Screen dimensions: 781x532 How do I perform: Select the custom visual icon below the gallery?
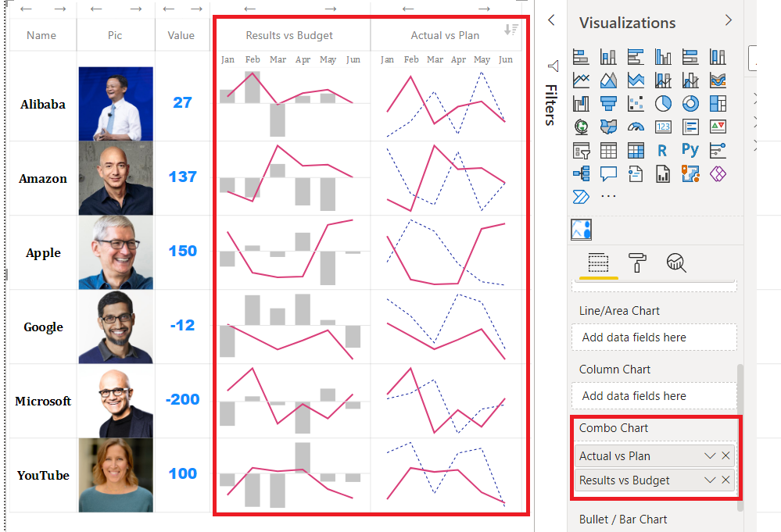tap(582, 230)
